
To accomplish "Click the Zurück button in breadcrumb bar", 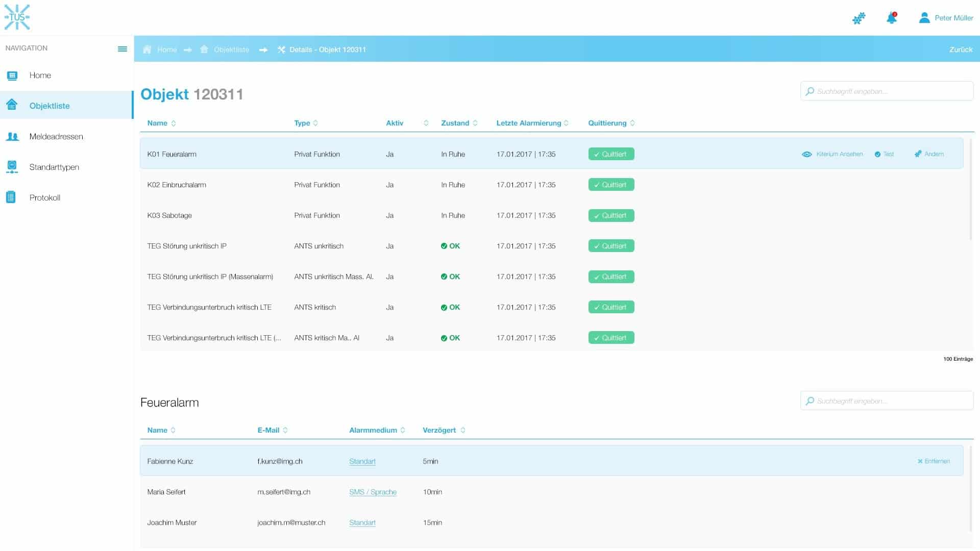I will pos(961,49).
